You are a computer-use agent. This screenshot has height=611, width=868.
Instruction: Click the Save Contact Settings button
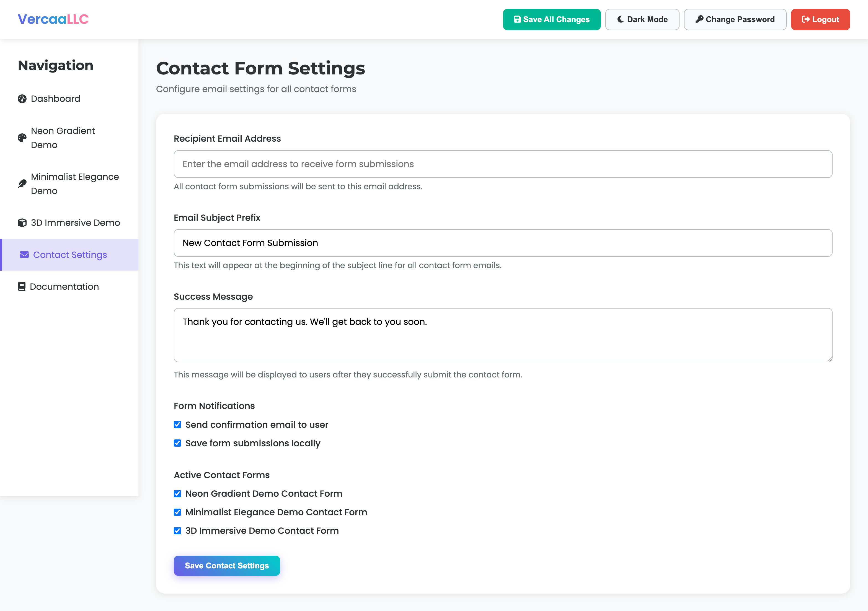pos(227,566)
